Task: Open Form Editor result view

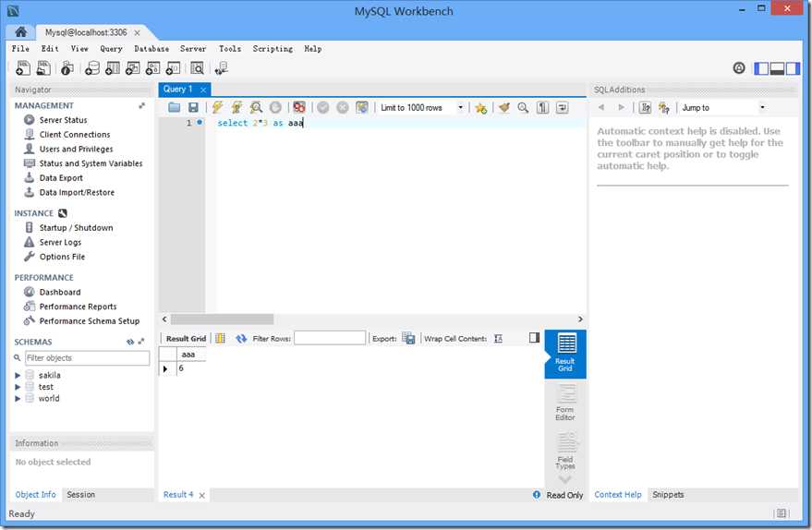Action: coord(565,404)
